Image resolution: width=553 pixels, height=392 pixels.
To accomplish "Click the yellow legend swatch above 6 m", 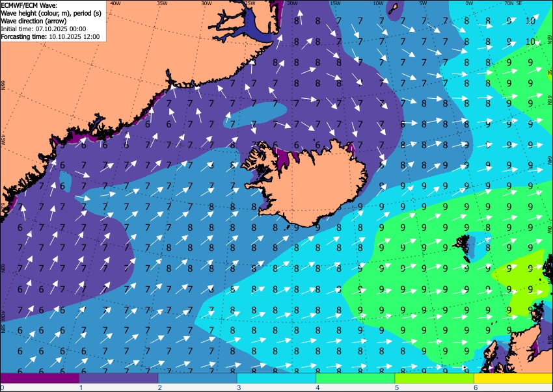I will point(513,378).
